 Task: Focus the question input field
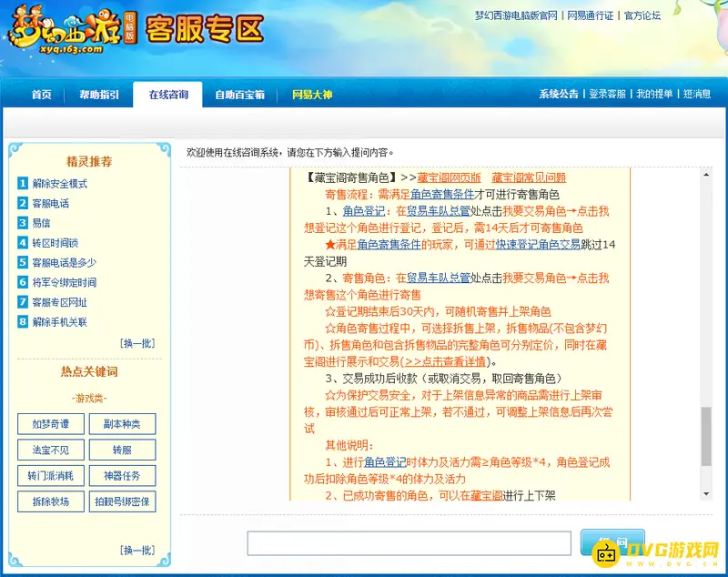(x=409, y=543)
